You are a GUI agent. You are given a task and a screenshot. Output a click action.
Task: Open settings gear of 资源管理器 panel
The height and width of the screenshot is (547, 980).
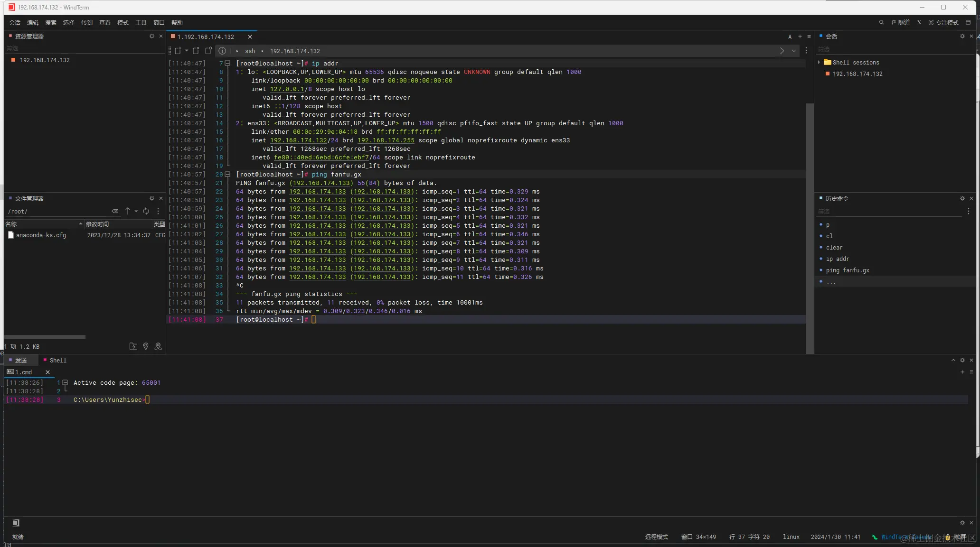coord(152,36)
